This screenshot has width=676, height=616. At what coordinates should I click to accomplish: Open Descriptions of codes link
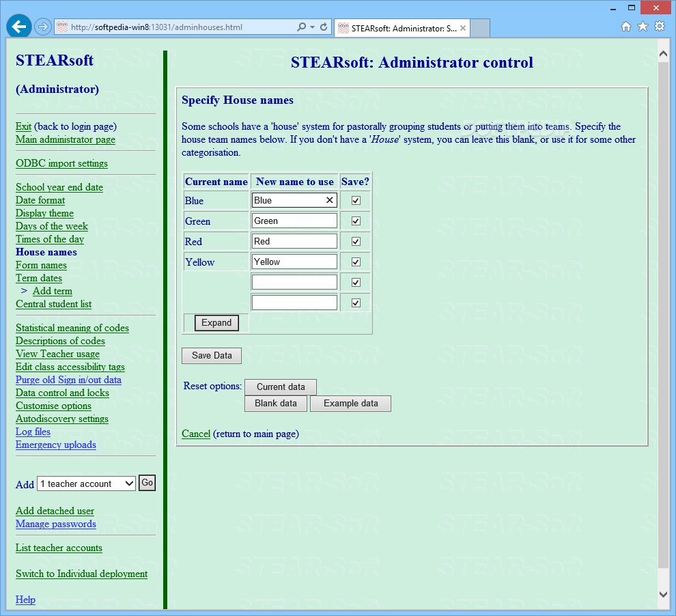pos(60,341)
